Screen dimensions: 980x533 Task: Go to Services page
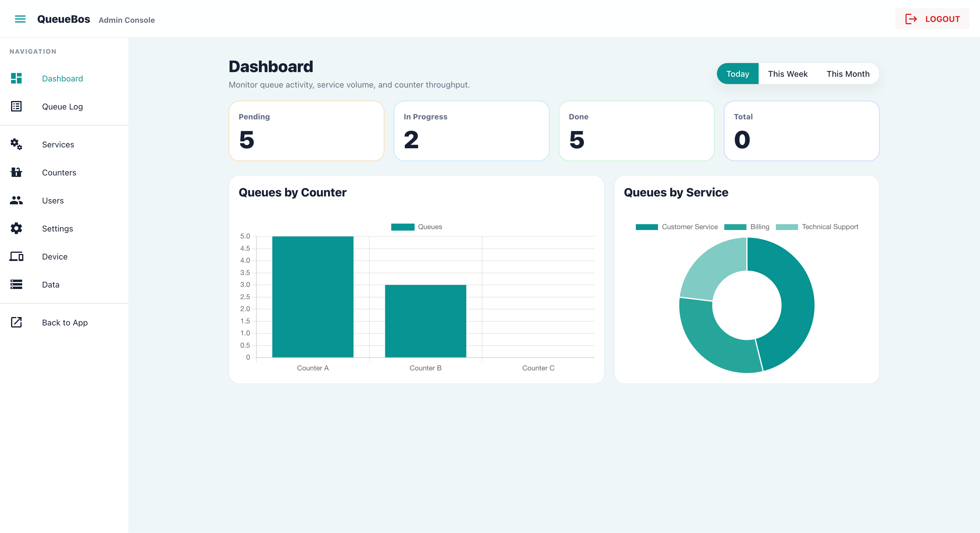(64, 145)
